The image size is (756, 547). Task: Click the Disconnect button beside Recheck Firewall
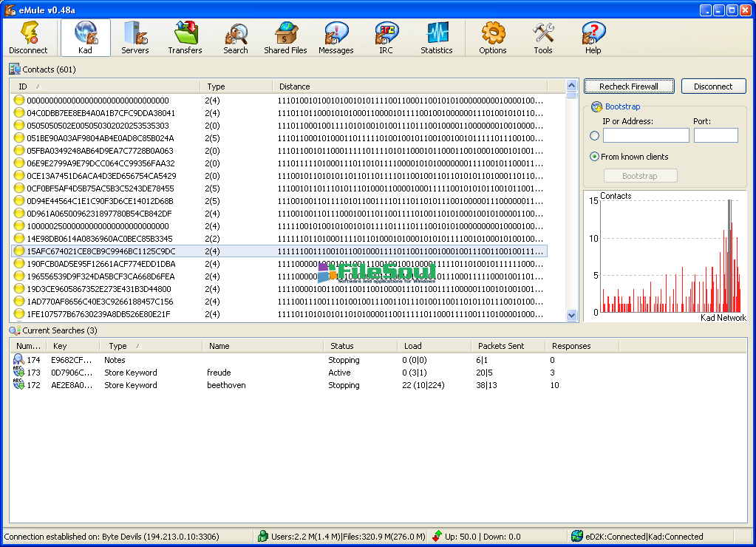[713, 86]
